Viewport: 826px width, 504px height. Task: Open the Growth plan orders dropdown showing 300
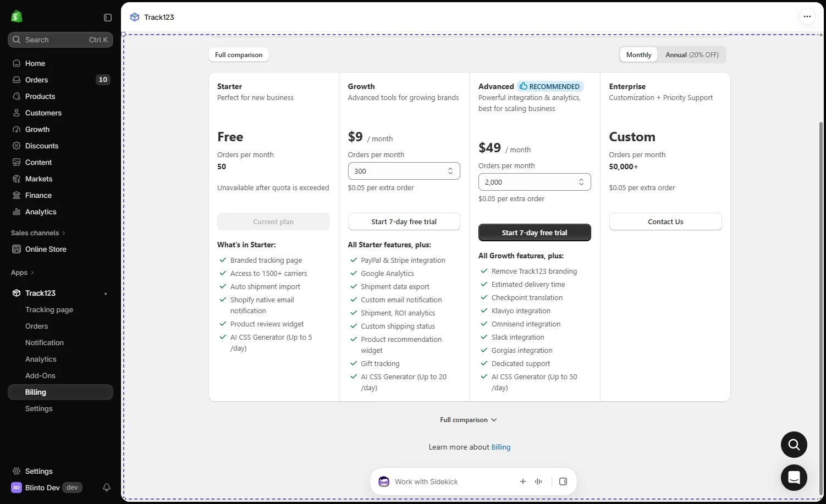(404, 171)
